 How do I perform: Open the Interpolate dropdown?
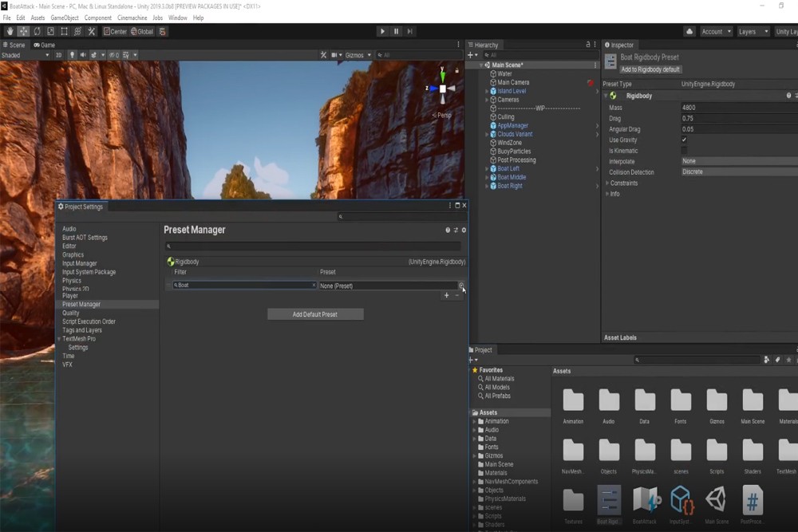(x=740, y=161)
